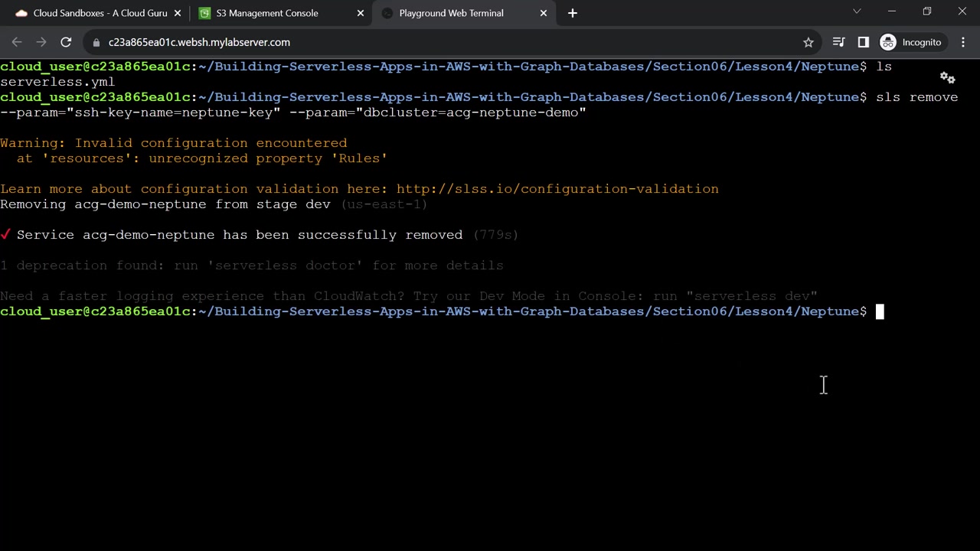Open terminal settings gear icon
Image resolution: width=980 pixels, height=551 pixels.
pos(947,78)
